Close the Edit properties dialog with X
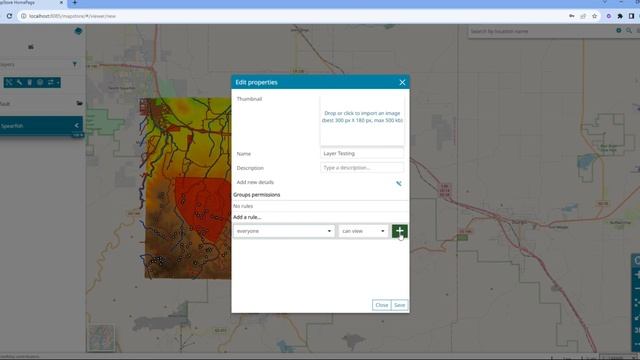The image size is (640, 360). pos(402,82)
